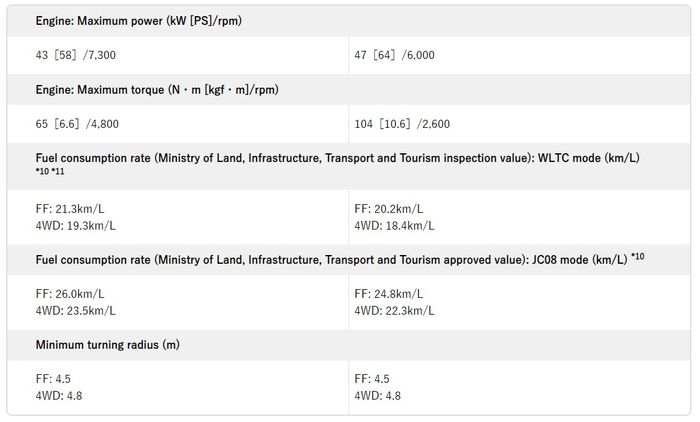Click the 4WD: 19.3km/L WLTC value

point(75,226)
